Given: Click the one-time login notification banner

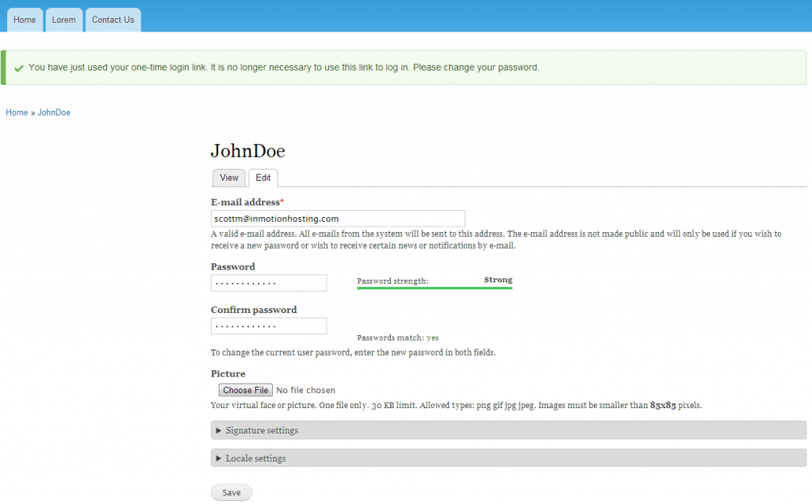Looking at the screenshot, I should (406, 67).
